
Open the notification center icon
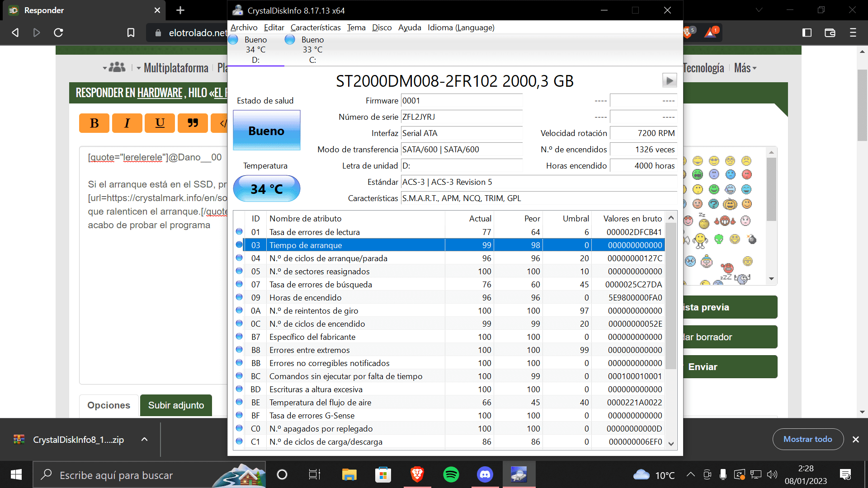pos(845,474)
